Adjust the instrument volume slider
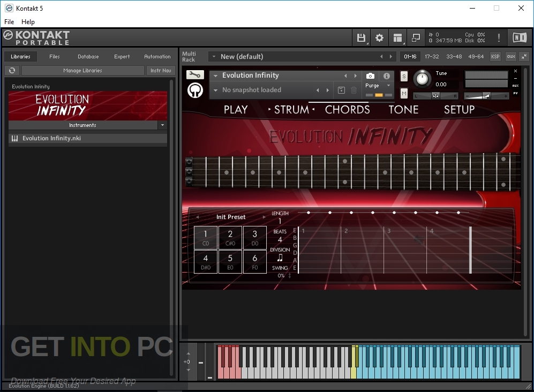Viewport: 534px width, 392px height. (x=486, y=96)
